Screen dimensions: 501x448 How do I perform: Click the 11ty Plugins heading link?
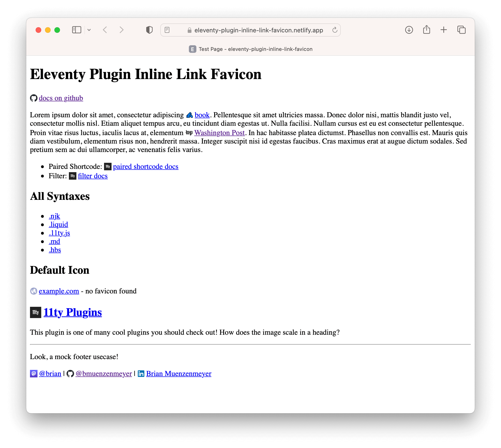[73, 312]
